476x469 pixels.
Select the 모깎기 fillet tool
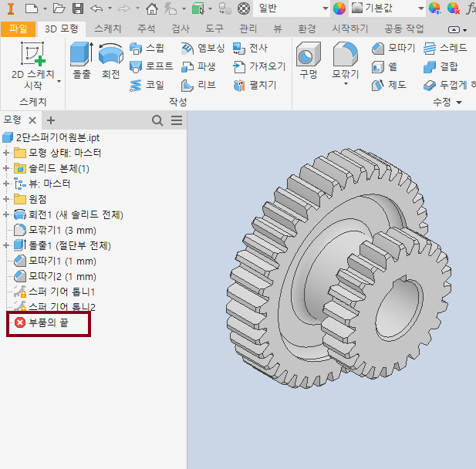coord(346,59)
